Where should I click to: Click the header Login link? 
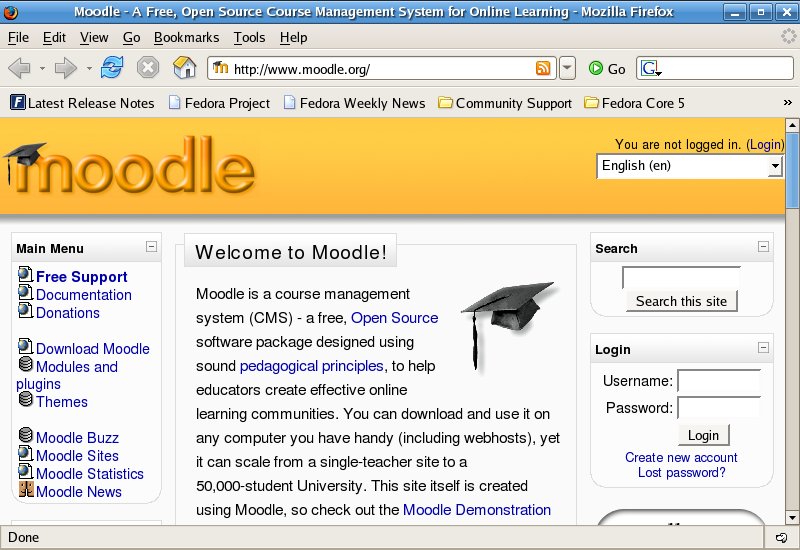(x=764, y=145)
